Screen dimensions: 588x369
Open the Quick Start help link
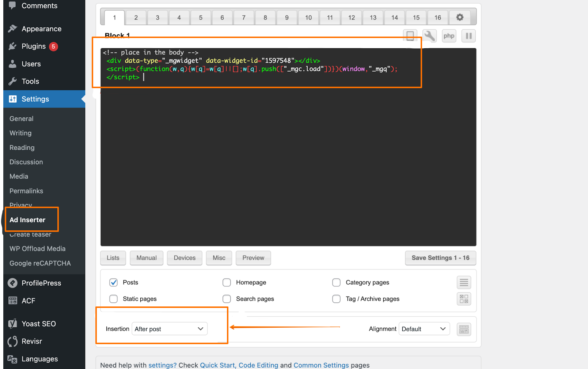pyautogui.click(x=217, y=365)
